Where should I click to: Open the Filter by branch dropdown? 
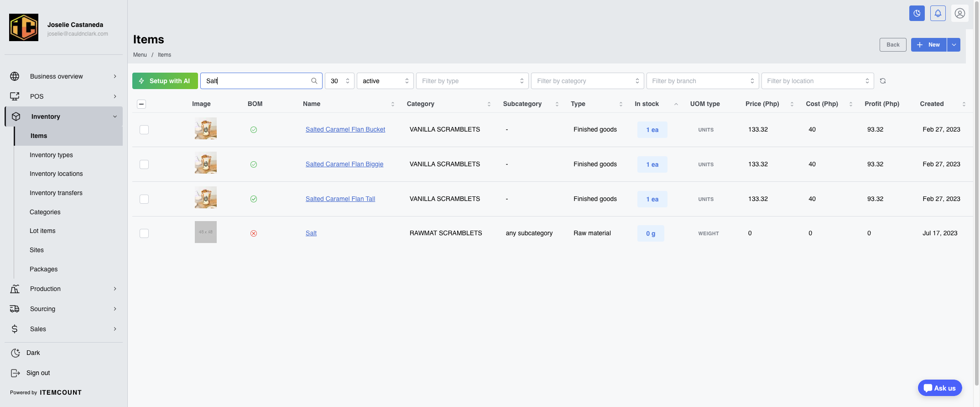703,81
